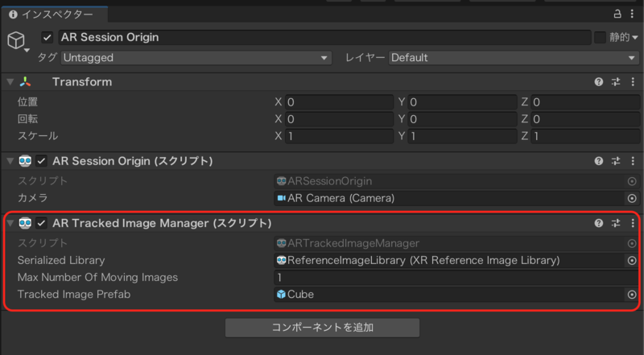
Task: Click the AR Session Origin name field
Action: click(x=324, y=37)
